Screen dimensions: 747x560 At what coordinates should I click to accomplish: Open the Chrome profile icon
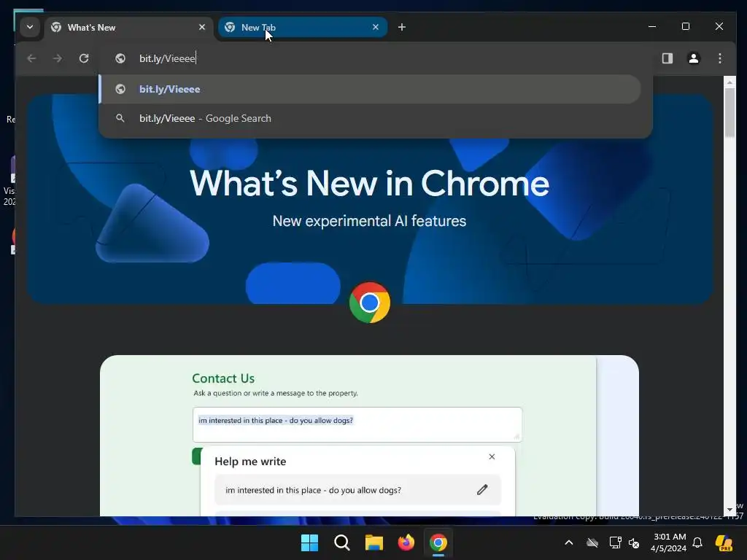694,58
